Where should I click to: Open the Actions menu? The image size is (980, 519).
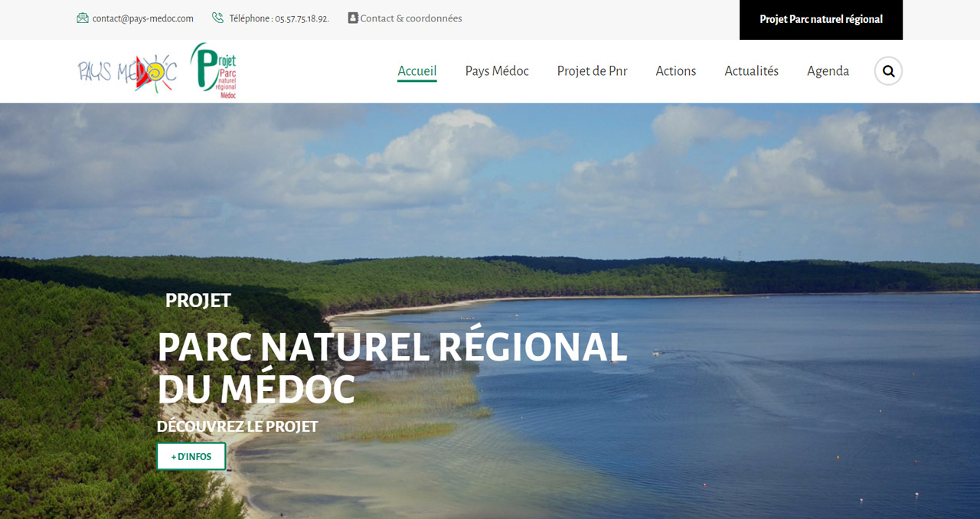coord(676,71)
